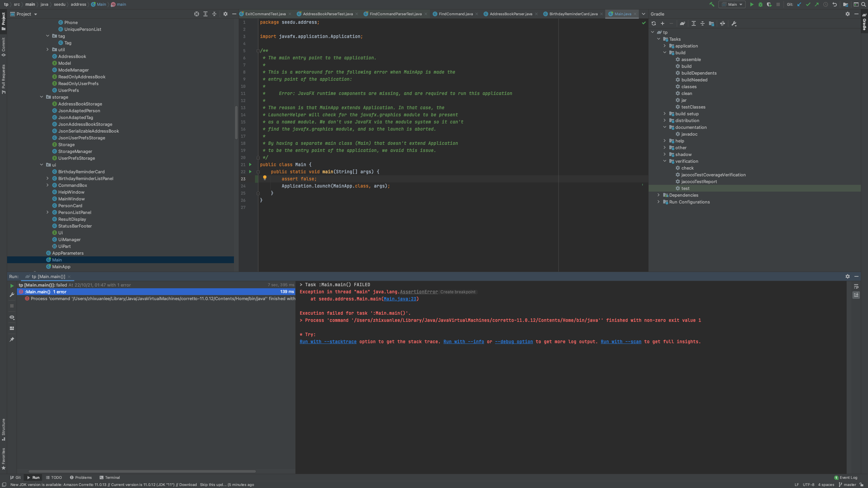Screen dimensions: 868x488
Task: Click Execute Gradle Task elephant icon
Action: point(682,23)
